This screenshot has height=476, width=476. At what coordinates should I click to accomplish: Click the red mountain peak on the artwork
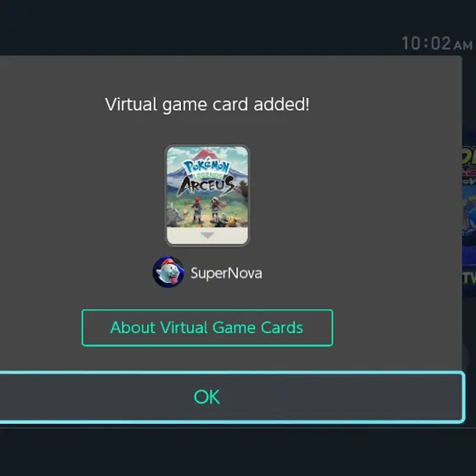click(x=207, y=154)
